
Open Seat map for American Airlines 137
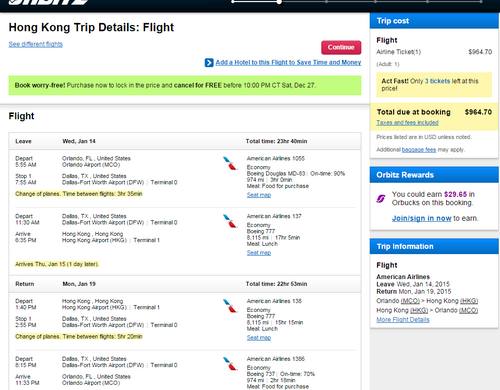259,253
